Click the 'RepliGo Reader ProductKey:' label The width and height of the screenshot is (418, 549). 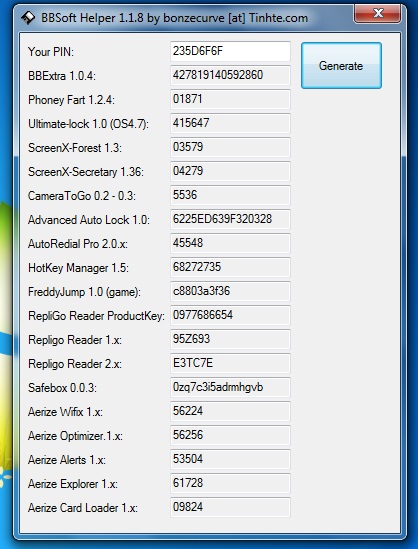(96, 316)
